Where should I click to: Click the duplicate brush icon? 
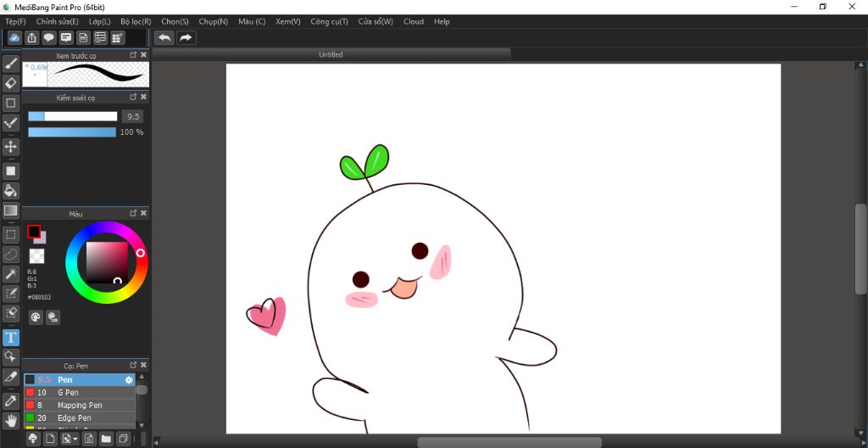point(123,440)
